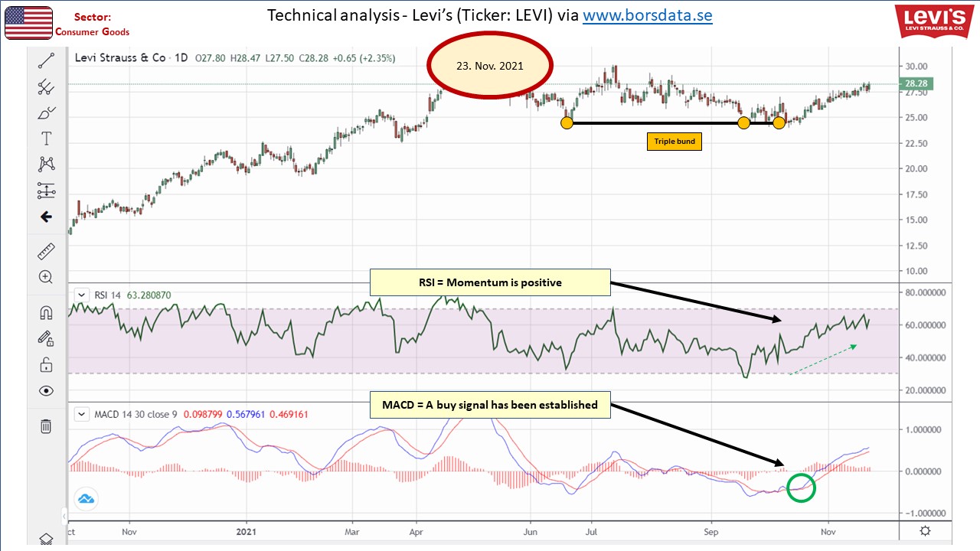Choose the brush drawing tool

coord(46,113)
